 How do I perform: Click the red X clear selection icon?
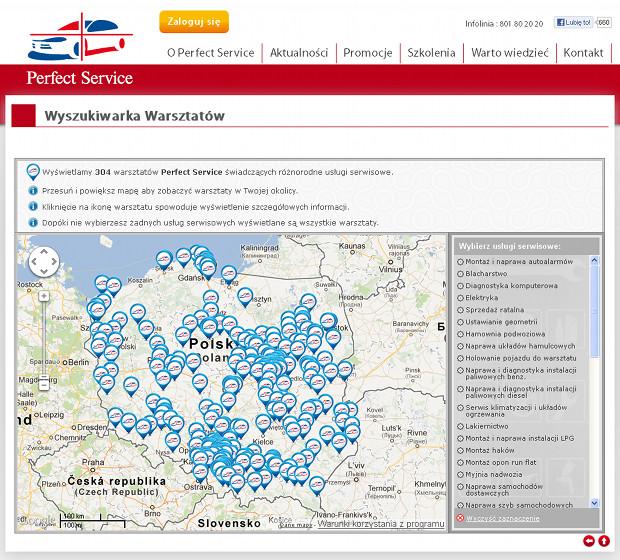coord(460,518)
